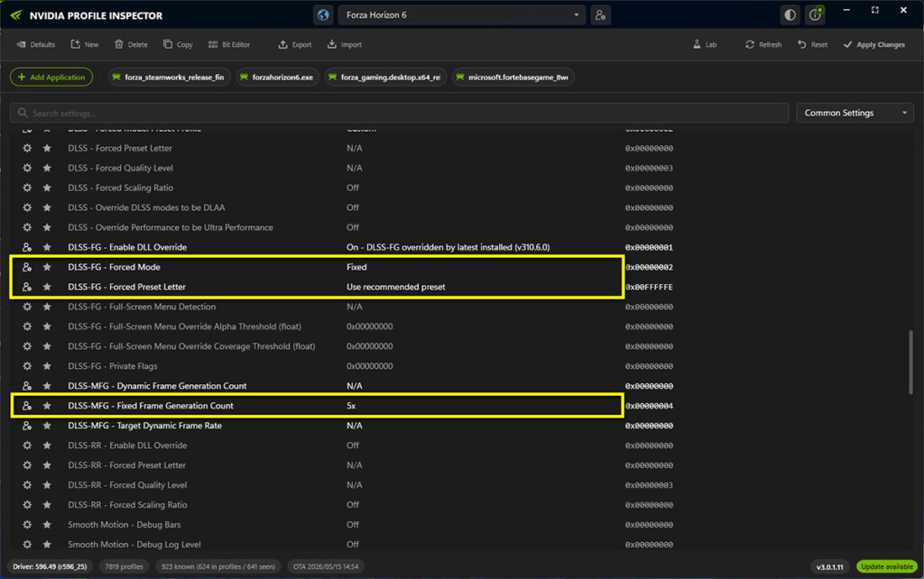
Task: Click the Refresh button
Action: click(763, 45)
